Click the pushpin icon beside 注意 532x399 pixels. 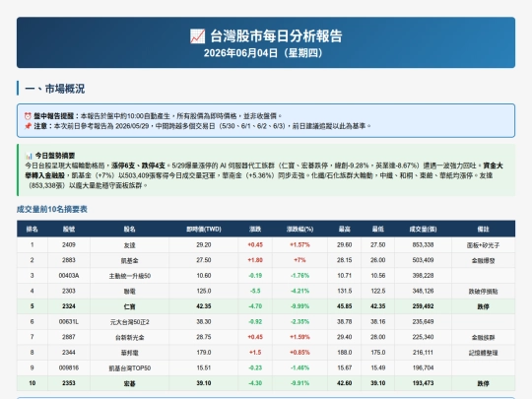pyautogui.click(x=28, y=126)
